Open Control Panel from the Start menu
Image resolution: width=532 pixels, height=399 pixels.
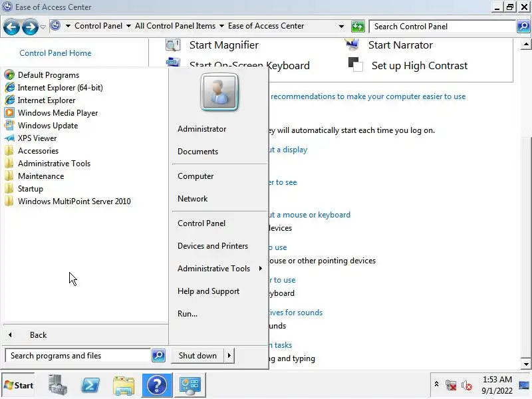point(201,223)
